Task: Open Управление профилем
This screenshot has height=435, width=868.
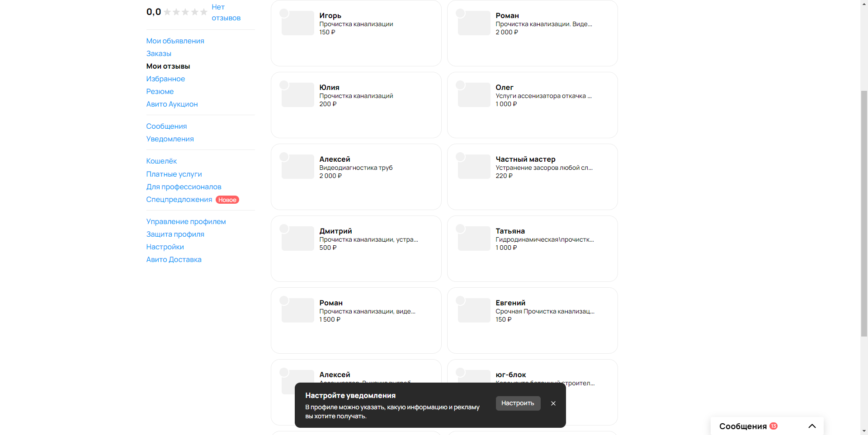Action: (186, 222)
